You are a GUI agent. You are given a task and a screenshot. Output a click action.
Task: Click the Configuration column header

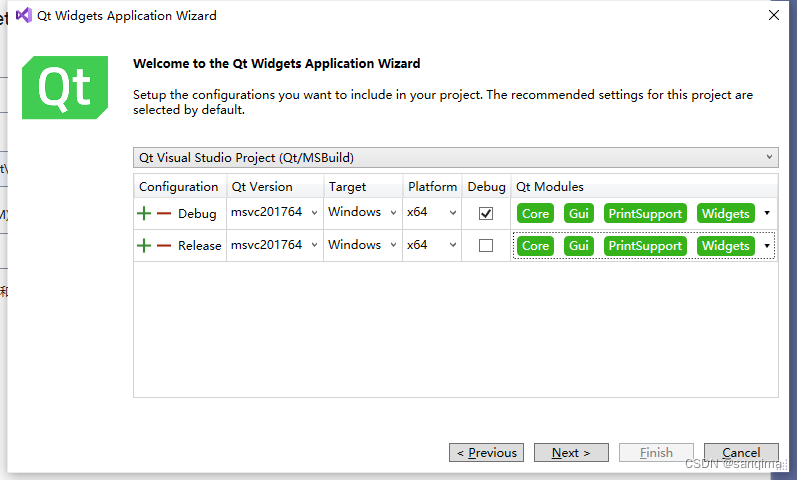coord(180,187)
